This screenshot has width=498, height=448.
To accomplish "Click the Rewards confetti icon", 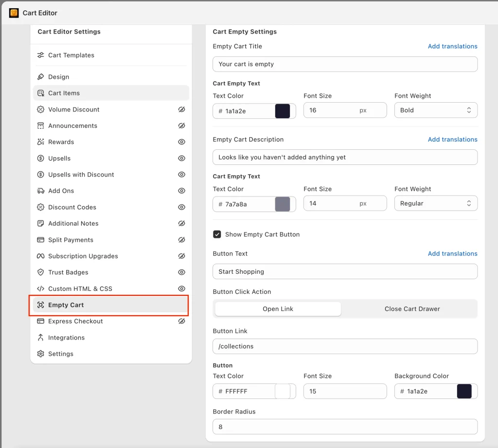I will [41, 142].
